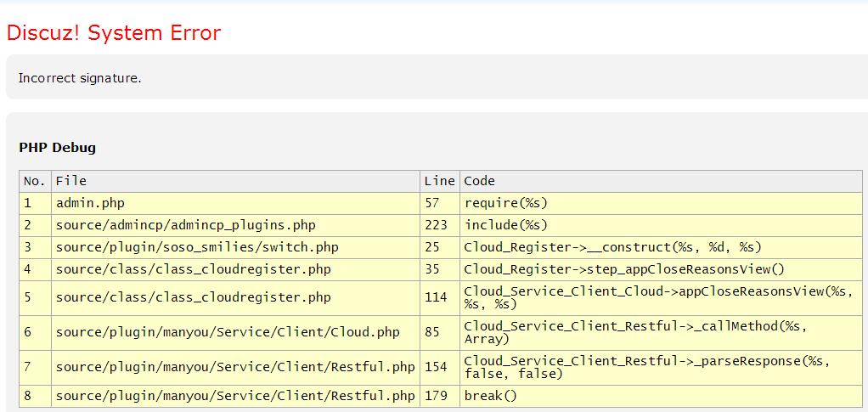Click the break() code cell
This screenshot has height=412, width=868.
point(490,396)
